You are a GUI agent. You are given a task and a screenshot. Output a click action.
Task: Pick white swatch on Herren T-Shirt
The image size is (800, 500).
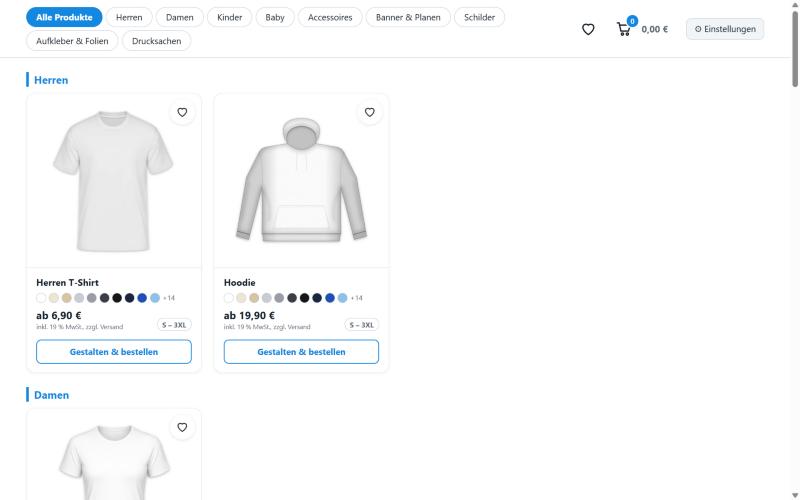pos(41,298)
